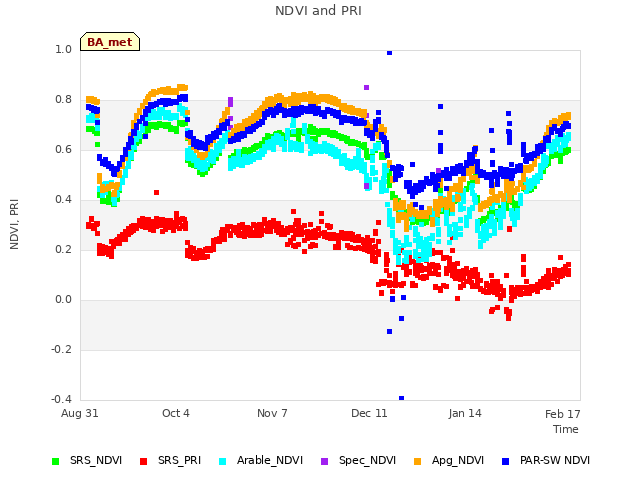Click blue outlier point at top near 1.0
The height and width of the screenshot is (480, 640).
click(389, 52)
